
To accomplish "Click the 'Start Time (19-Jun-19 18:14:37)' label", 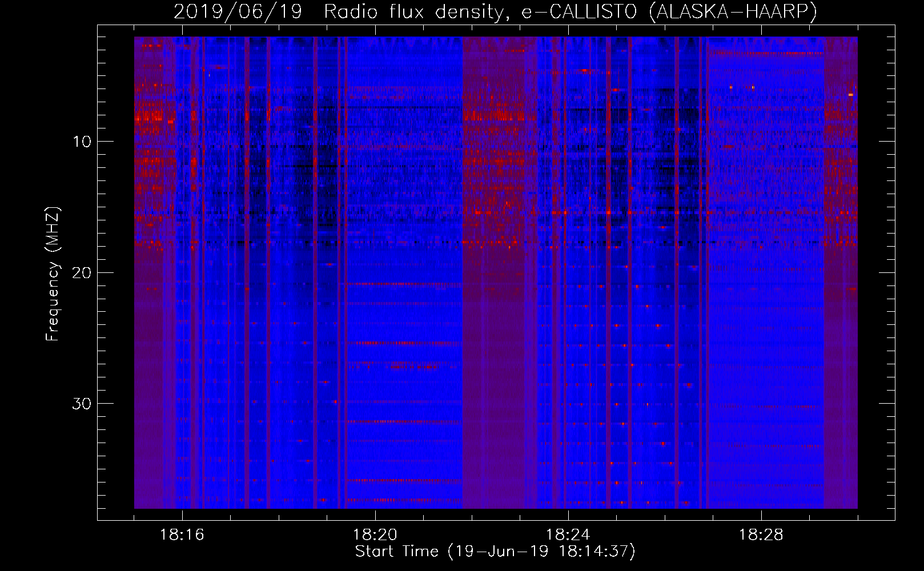I will click(495, 552).
